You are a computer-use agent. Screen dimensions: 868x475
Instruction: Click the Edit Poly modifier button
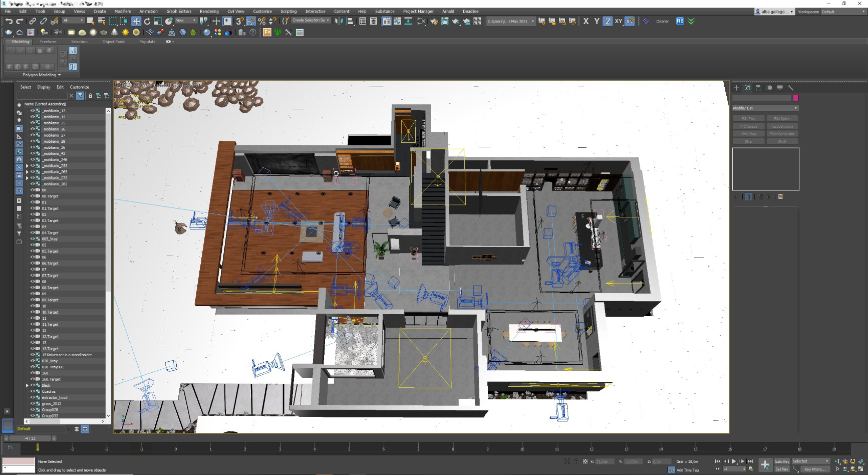coord(748,119)
